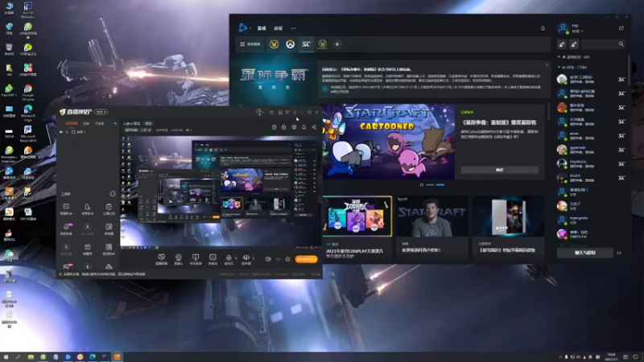Toggle microphone mute in stream app
Screen dimensions: 644x362
point(229,259)
